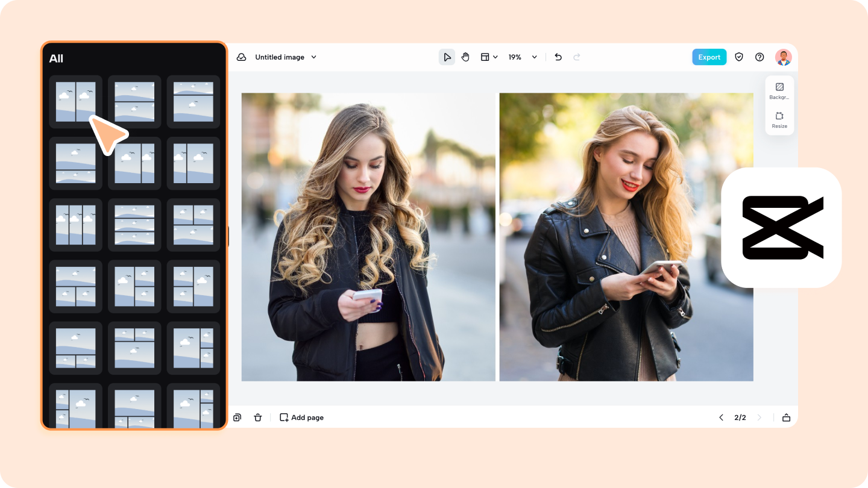Open the shield security icon
The height and width of the screenshot is (488, 868).
click(x=739, y=57)
